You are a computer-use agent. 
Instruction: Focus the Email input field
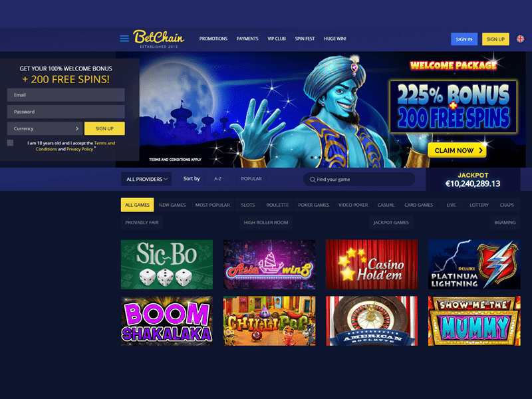click(66, 95)
